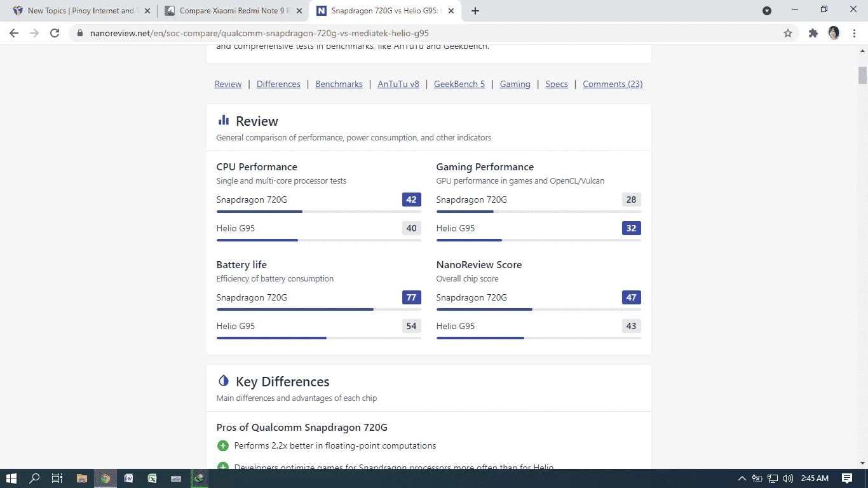
Task: Click the Helio G95 CPU score 40
Action: click(412, 228)
